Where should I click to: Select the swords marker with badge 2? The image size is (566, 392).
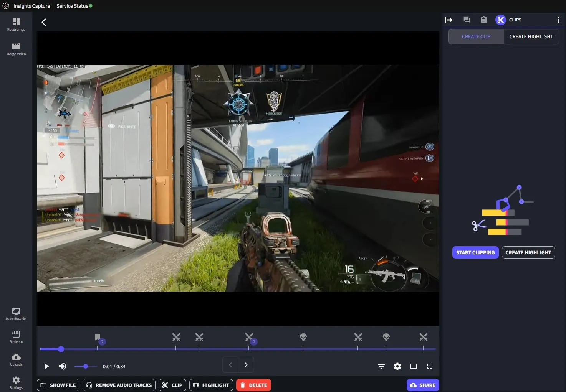tap(249, 337)
